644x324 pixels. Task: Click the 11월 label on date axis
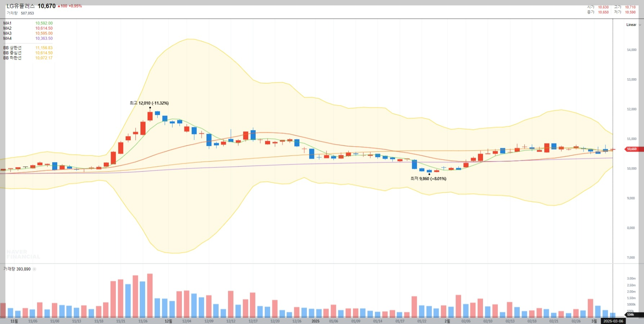[14, 321]
